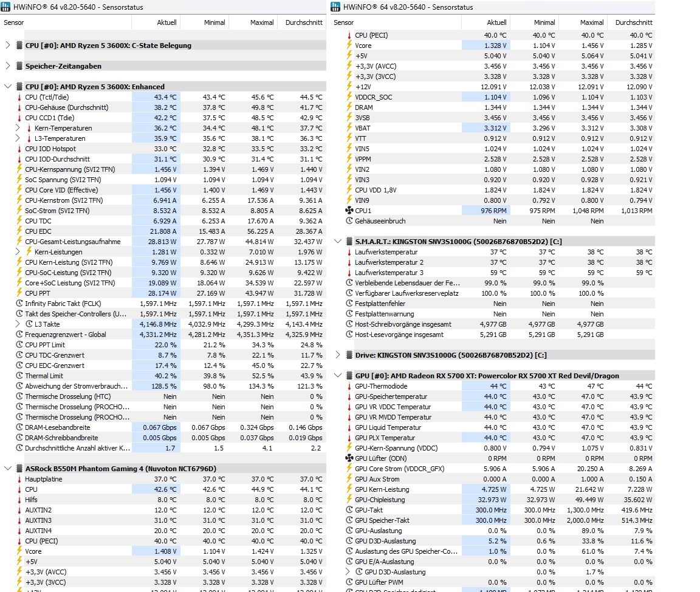Click the 56.225 A maximum value of CPU EDC

tap(259, 231)
